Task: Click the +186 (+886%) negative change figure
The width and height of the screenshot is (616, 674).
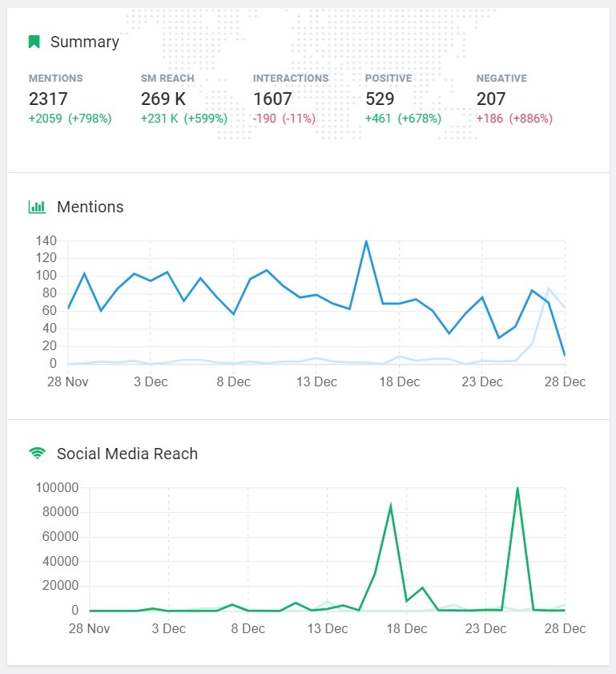Action: [514, 119]
